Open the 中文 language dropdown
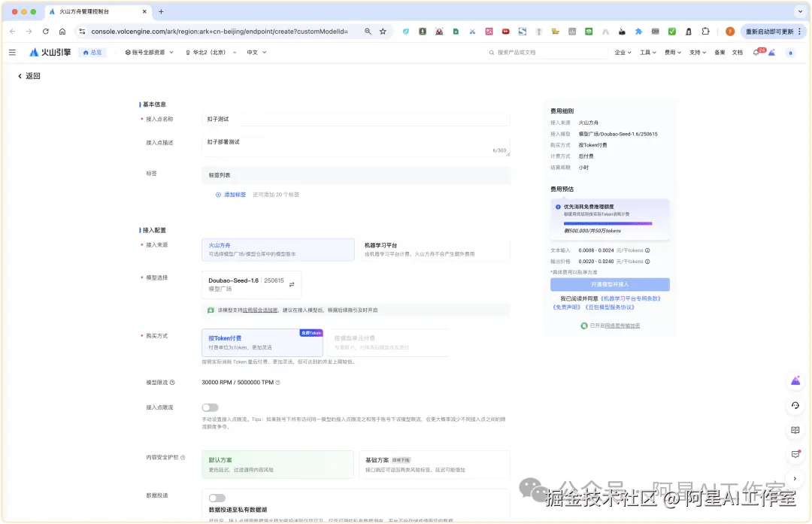This screenshot has height=524, width=812. 256,53
